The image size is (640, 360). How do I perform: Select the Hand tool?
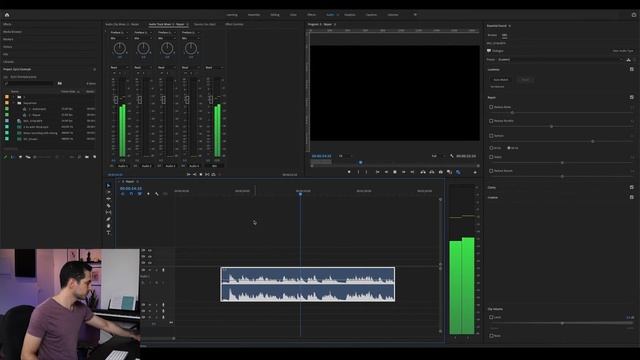tap(109, 226)
